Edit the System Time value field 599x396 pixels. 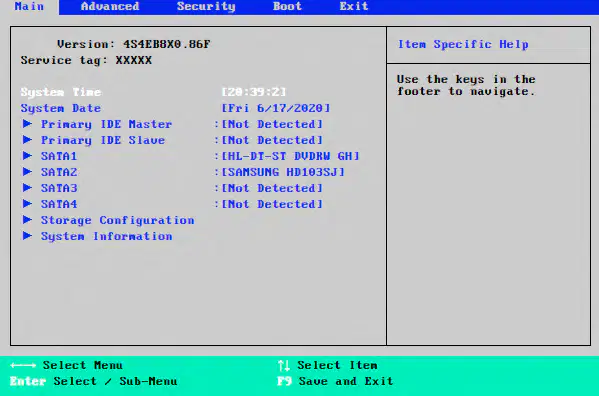pos(254,92)
